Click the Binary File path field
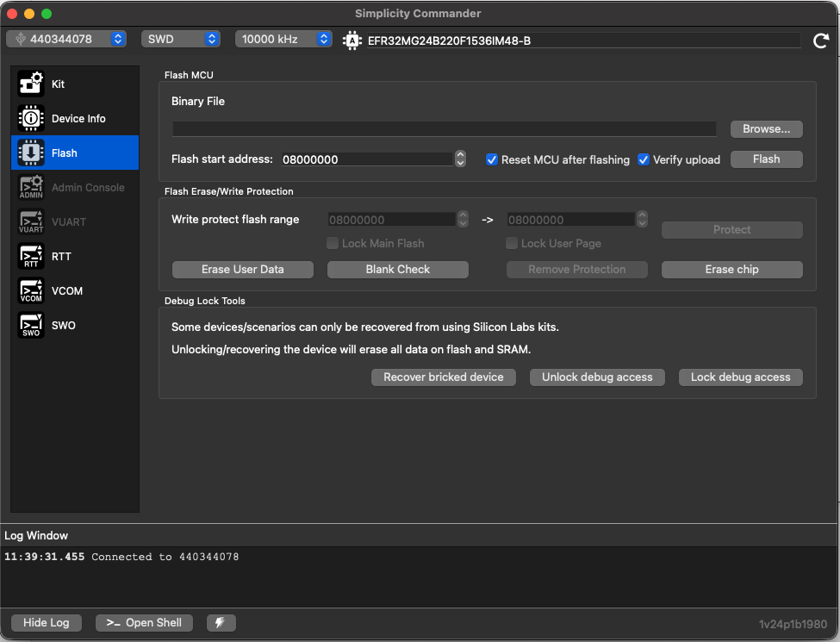 tap(444, 129)
